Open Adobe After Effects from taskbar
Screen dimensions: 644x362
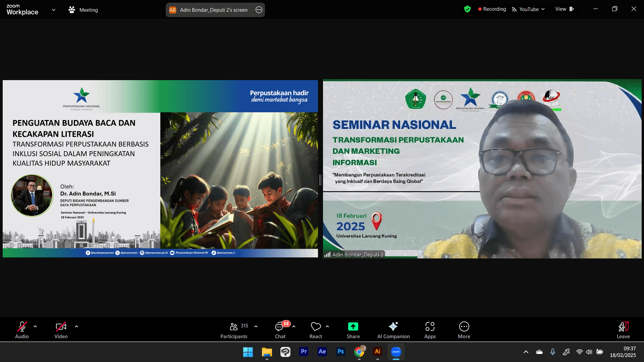(x=322, y=352)
